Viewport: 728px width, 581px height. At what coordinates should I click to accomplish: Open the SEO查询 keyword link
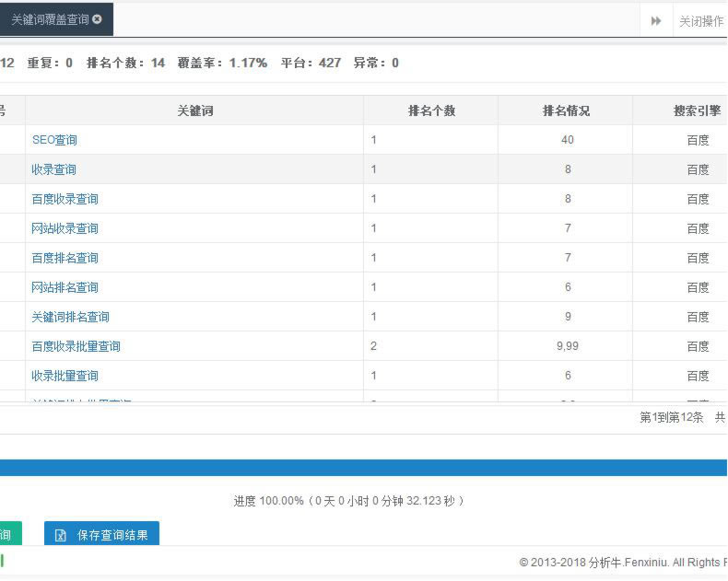point(54,140)
